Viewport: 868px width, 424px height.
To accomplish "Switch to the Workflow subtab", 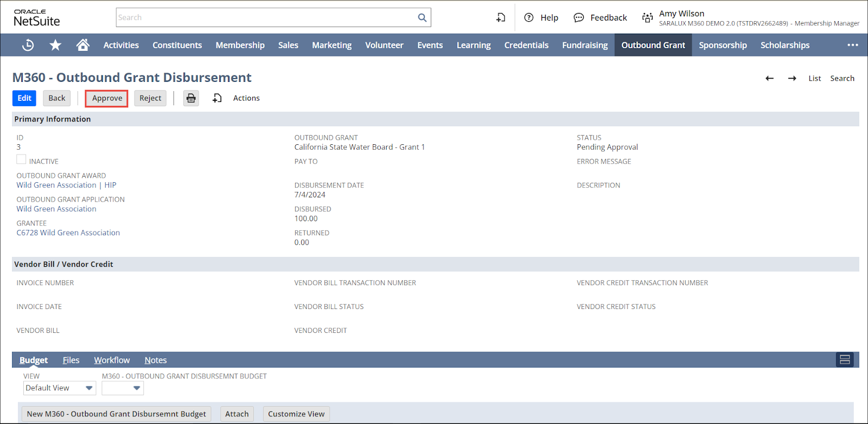I will [112, 361].
